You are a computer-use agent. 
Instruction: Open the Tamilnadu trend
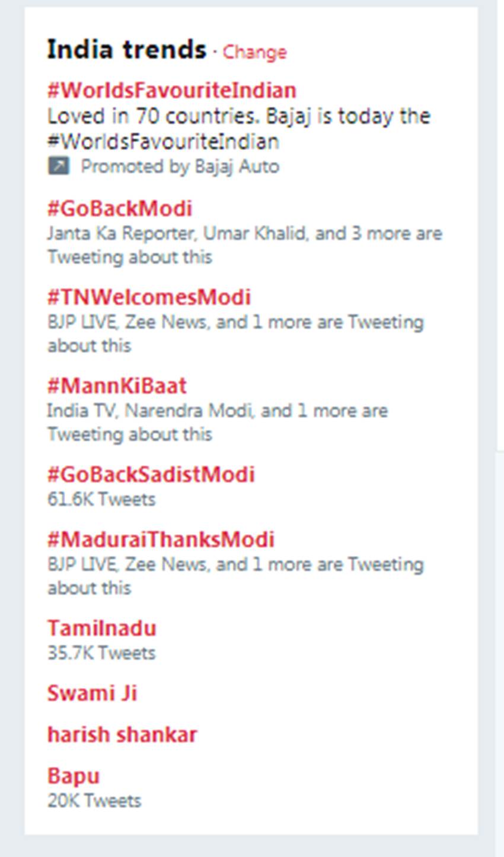click(x=102, y=628)
